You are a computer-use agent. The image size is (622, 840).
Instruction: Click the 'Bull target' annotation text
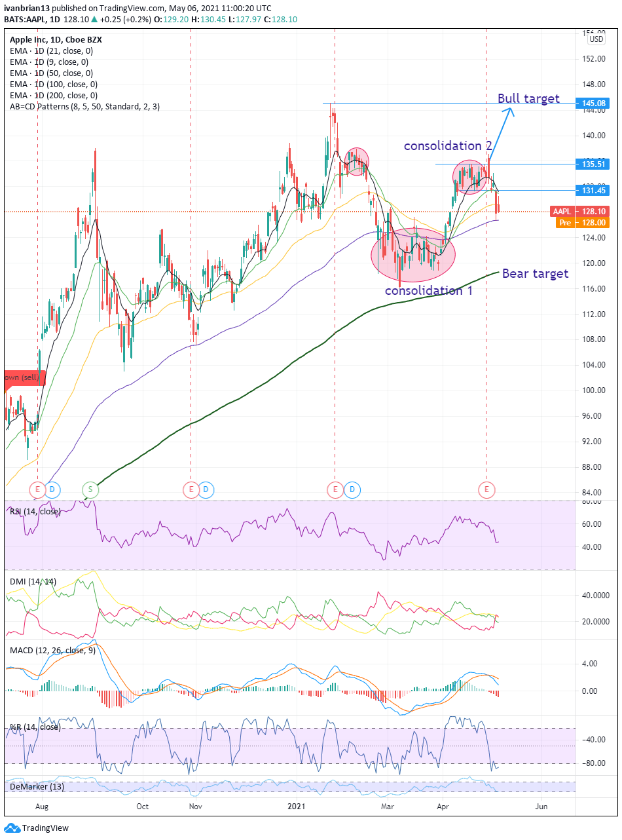528,99
